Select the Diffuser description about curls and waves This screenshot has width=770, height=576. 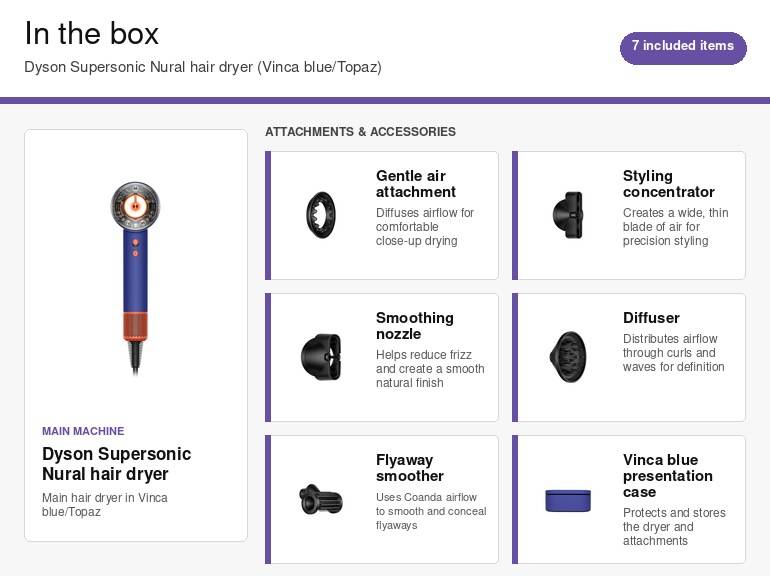[x=673, y=353]
